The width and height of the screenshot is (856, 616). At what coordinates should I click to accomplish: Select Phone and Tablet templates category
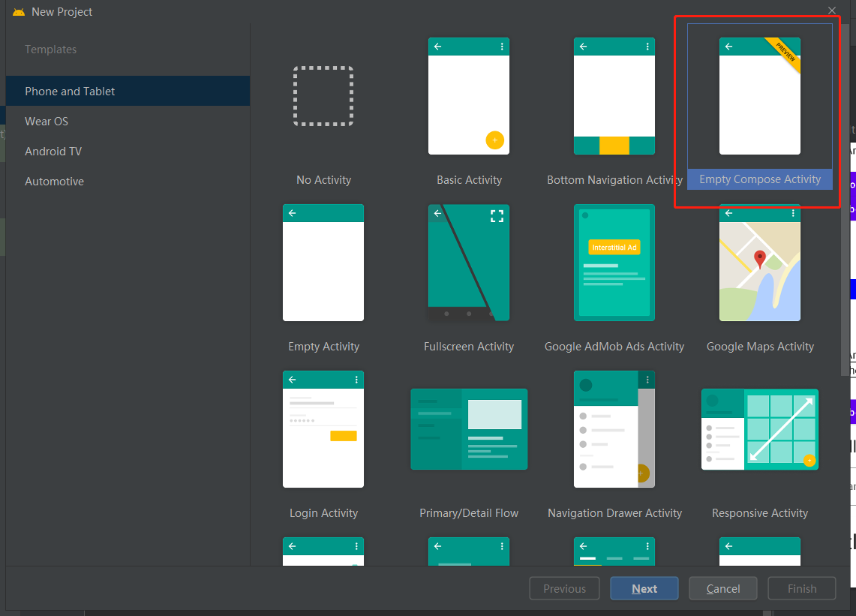128,92
